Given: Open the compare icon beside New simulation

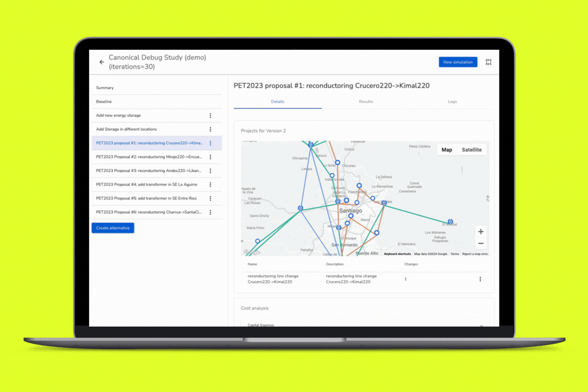Looking at the screenshot, I should (x=488, y=62).
